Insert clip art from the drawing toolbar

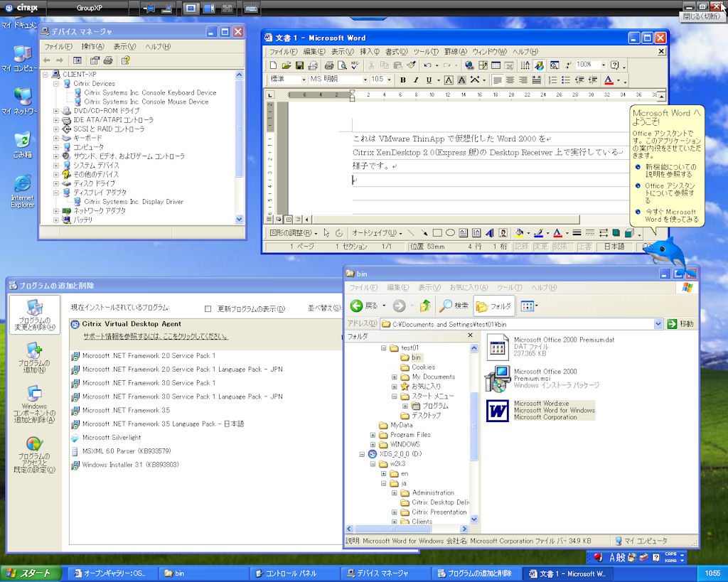503,233
